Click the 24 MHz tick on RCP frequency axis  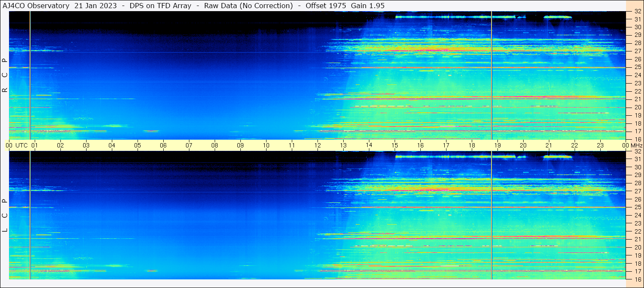click(x=638, y=75)
